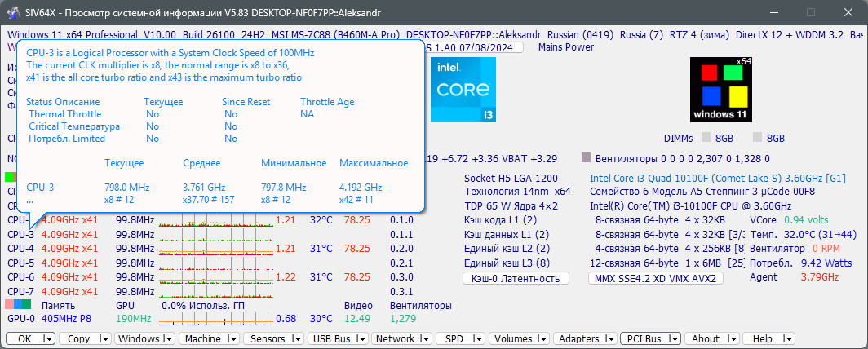Click the 4.09GHz x41 value in CPU-7 row
The width and height of the screenshot is (868, 349).
point(70,291)
